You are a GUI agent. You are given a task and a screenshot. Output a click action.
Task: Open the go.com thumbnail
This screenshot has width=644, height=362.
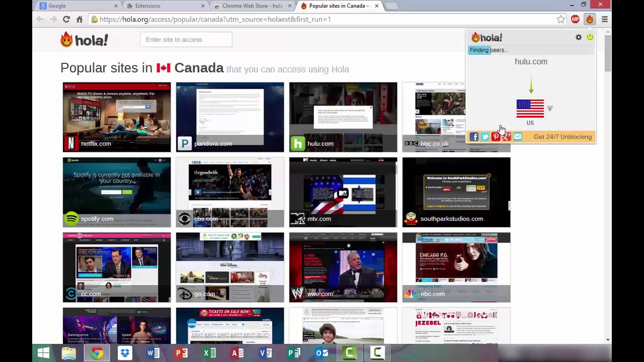230,267
